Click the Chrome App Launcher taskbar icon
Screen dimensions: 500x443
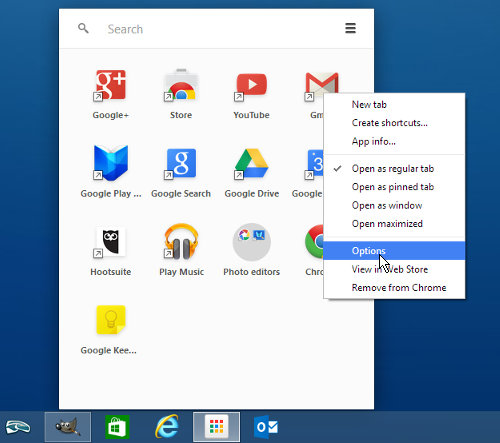[216, 427]
